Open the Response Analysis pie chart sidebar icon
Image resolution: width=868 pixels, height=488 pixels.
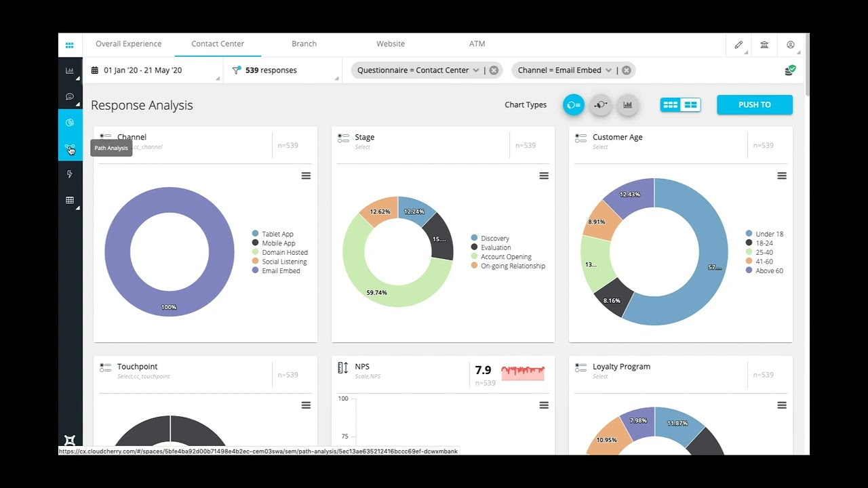point(70,123)
